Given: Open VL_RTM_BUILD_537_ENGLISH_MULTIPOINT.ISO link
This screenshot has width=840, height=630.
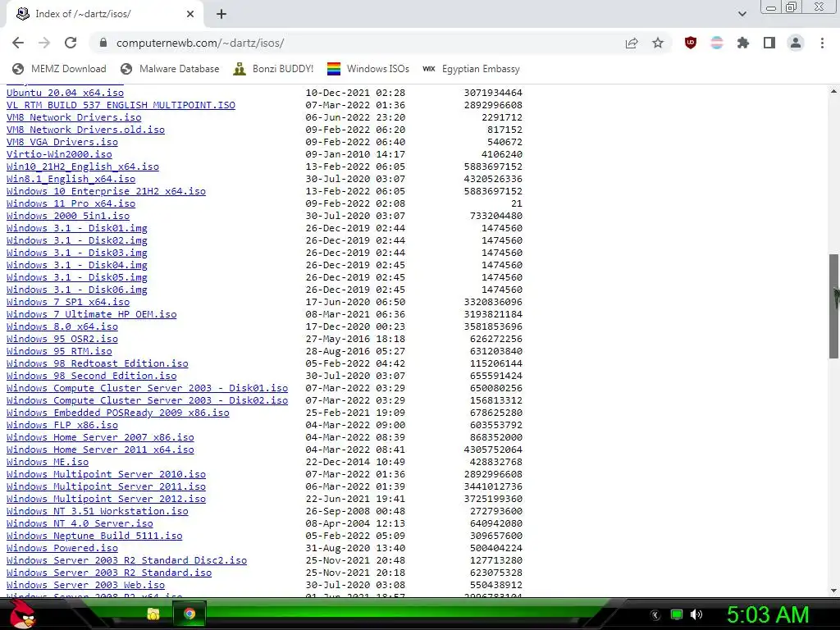Looking at the screenshot, I should pos(121,105).
